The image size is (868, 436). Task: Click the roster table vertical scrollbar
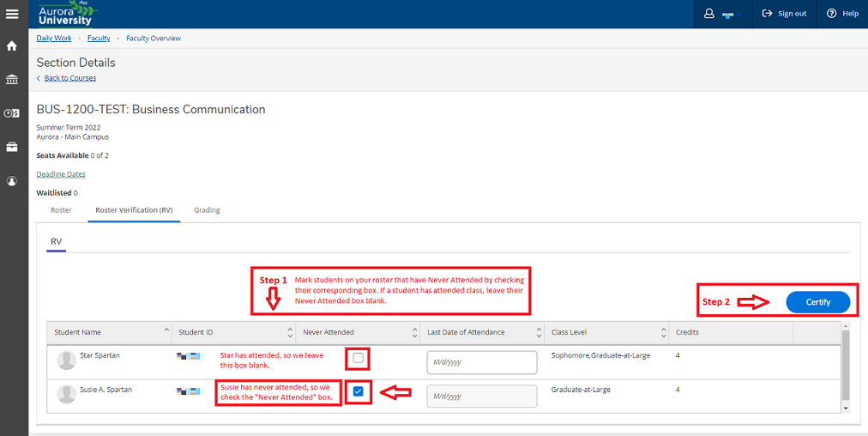pos(845,366)
